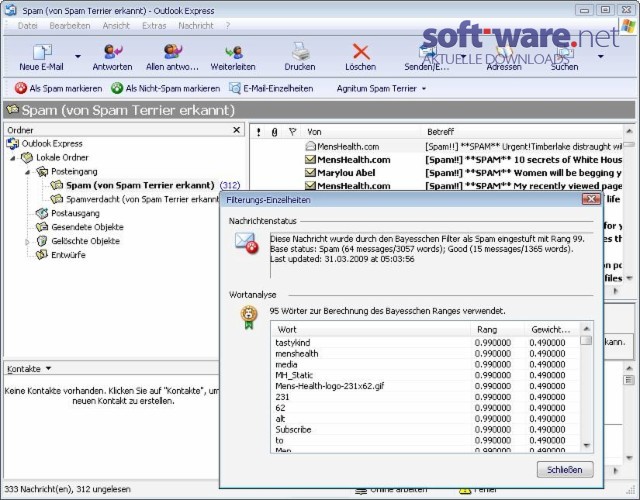Select Outlook Express root in folder tree
The image size is (640, 500).
(52, 144)
